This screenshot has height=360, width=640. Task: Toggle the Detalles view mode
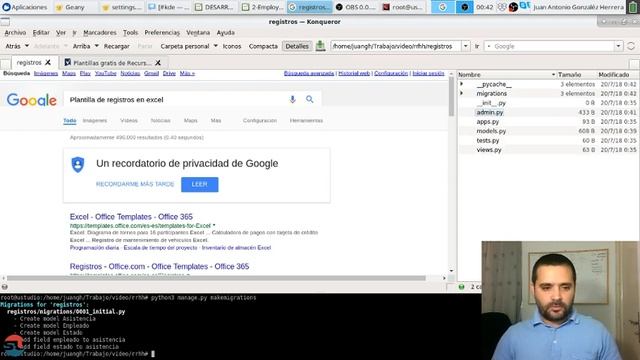297,47
